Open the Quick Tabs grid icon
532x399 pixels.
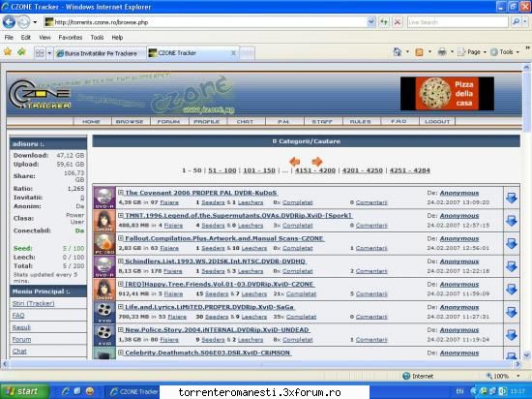point(40,53)
